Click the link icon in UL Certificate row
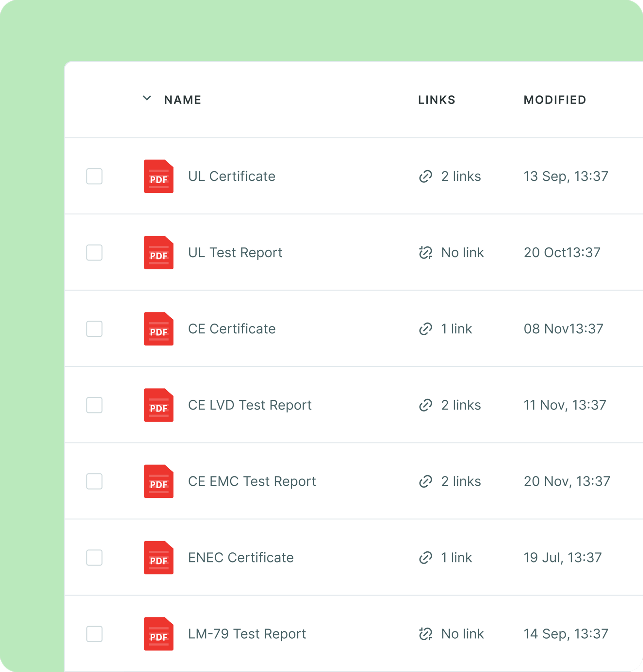 (x=426, y=176)
